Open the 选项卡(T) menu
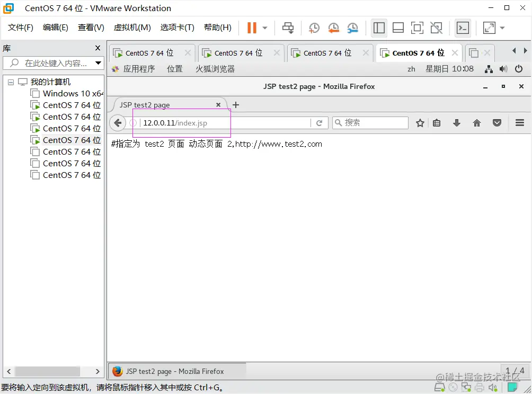The width and height of the screenshot is (532, 394). coord(177,28)
